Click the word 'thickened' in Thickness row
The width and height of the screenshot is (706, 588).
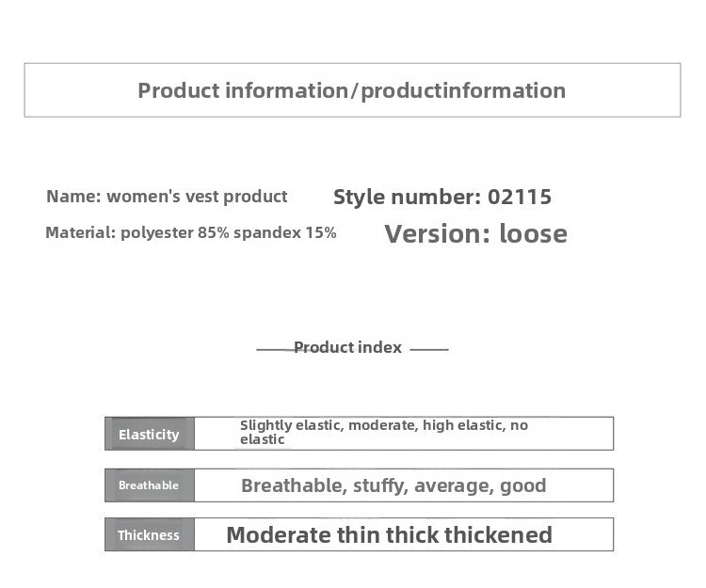[498, 535]
